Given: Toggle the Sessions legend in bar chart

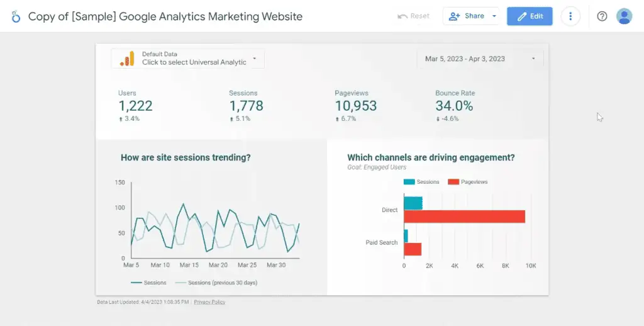Looking at the screenshot, I should click(x=422, y=182).
